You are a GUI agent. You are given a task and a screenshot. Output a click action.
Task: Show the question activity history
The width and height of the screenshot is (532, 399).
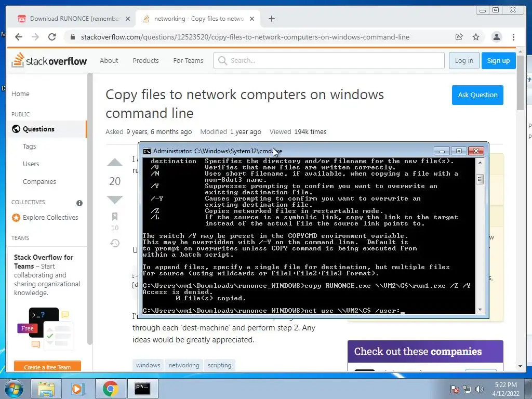pos(115,243)
